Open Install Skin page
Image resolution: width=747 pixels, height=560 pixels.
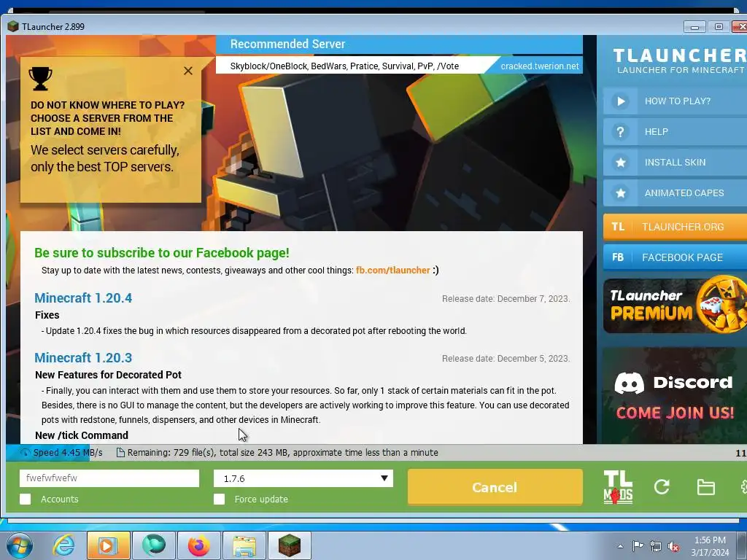[x=675, y=163]
